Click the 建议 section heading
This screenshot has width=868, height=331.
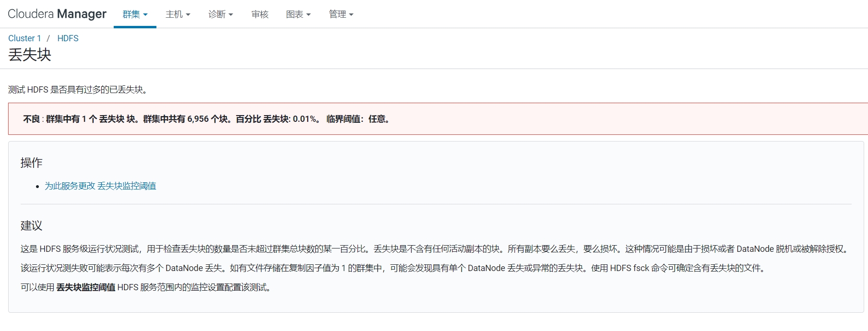click(x=31, y=225)
